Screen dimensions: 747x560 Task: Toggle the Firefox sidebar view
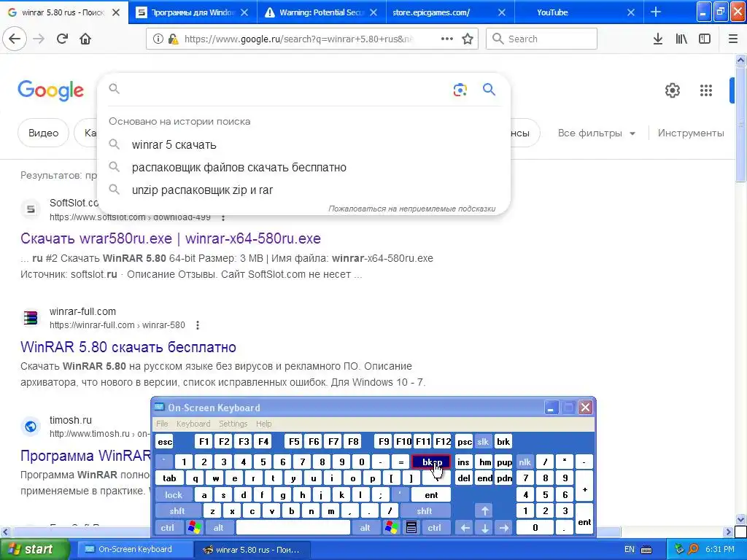[x=705, y=39]
